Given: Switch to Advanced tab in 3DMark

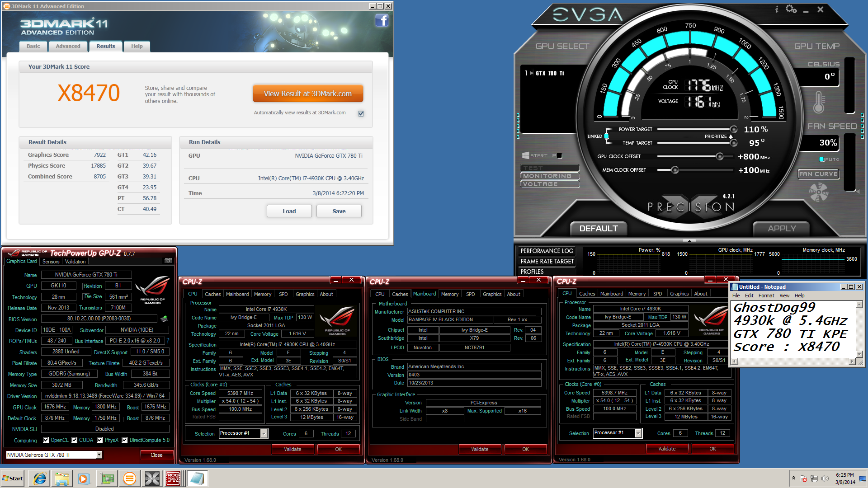Looking at the screenshot, I should point(68,46).
